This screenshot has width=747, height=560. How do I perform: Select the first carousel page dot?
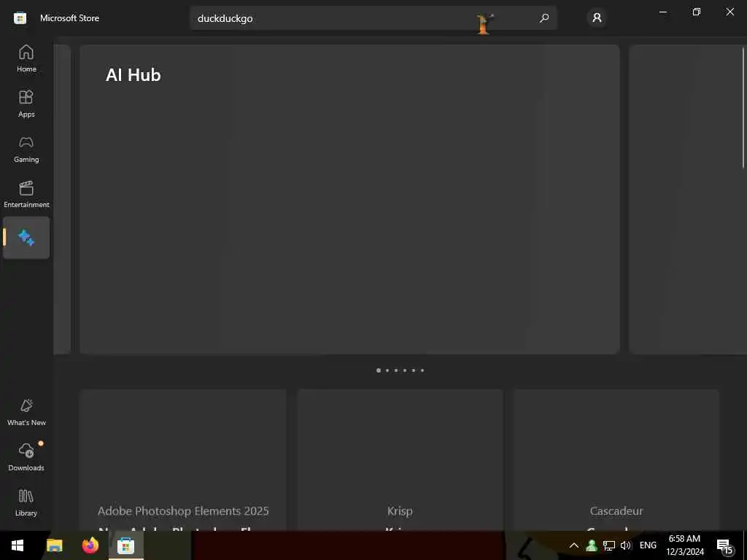379,370
